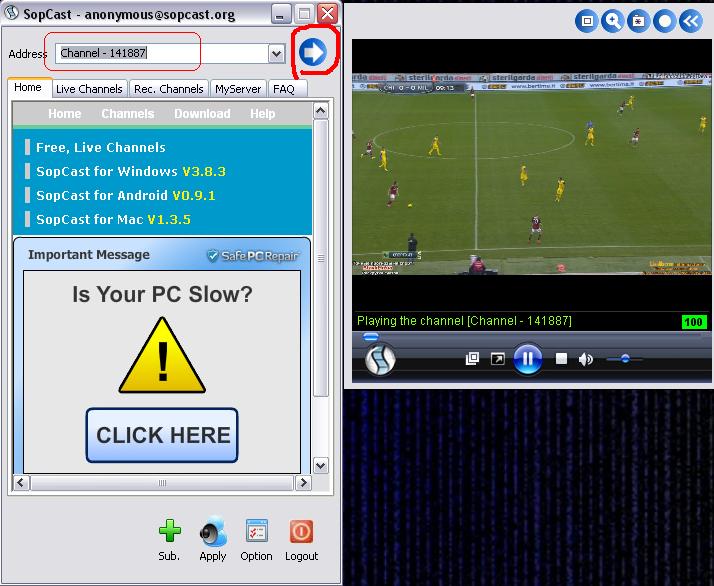Mute audio via the speaker icon

click(586, 359)
